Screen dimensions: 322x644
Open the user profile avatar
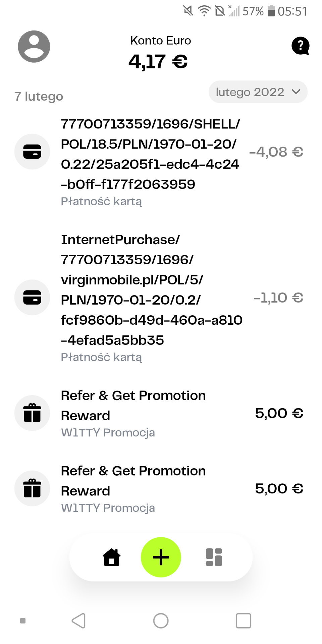click(34, 47)
